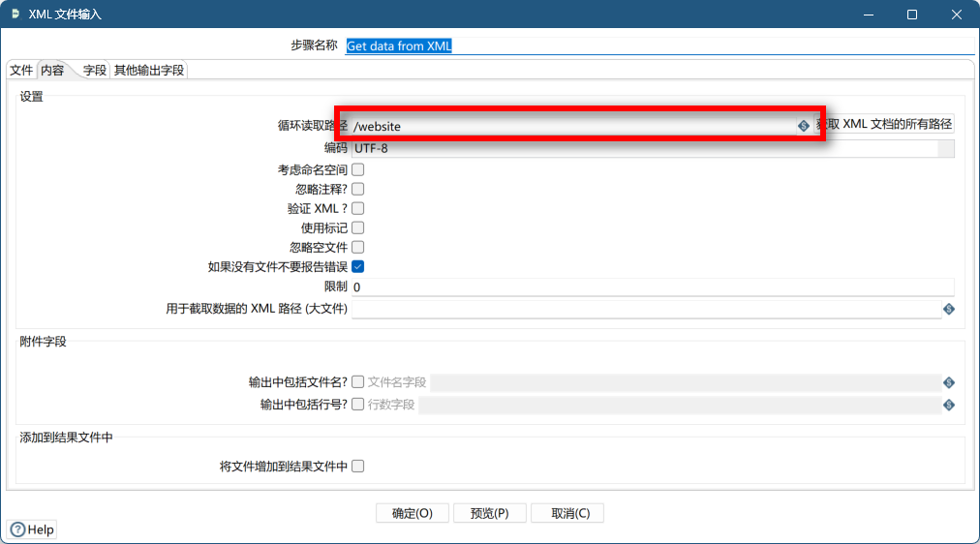The image size is (980, 544).
Task: Open the 编码 UTF-8 dropdown
Action: tap(945, 148)
